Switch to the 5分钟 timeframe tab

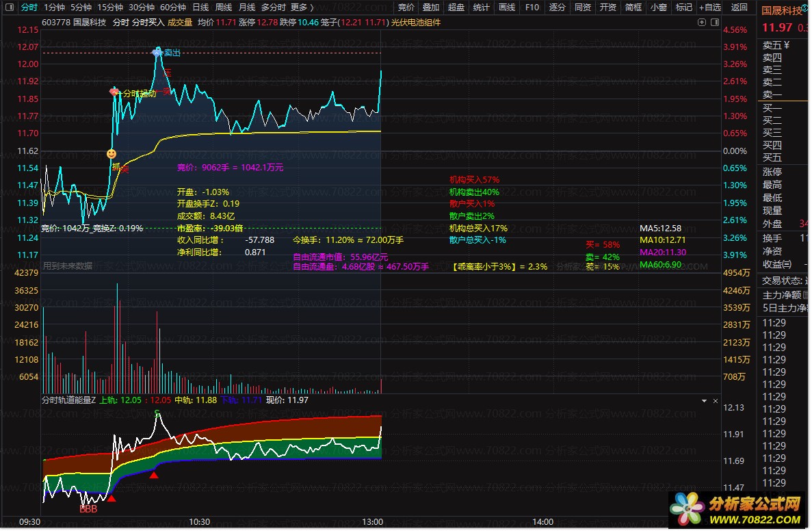click(x=81, y=8)
